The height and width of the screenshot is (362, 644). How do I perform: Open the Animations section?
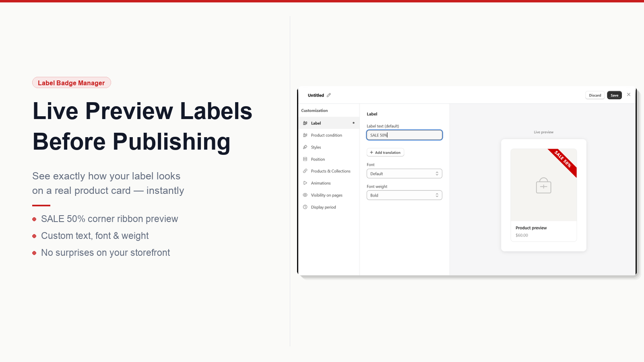pos(329,183)
